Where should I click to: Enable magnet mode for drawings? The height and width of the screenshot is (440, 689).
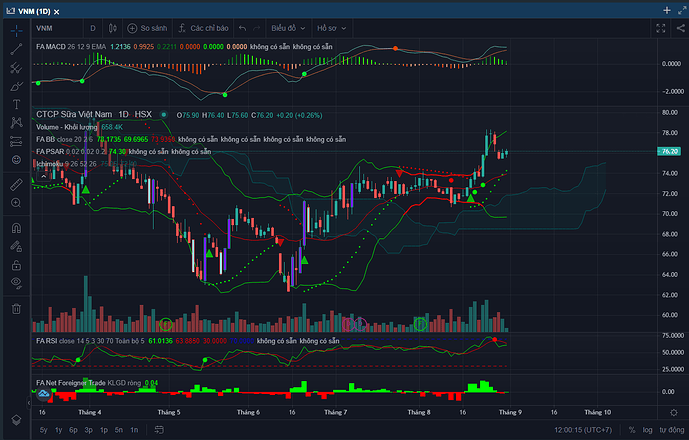(16, 227)
